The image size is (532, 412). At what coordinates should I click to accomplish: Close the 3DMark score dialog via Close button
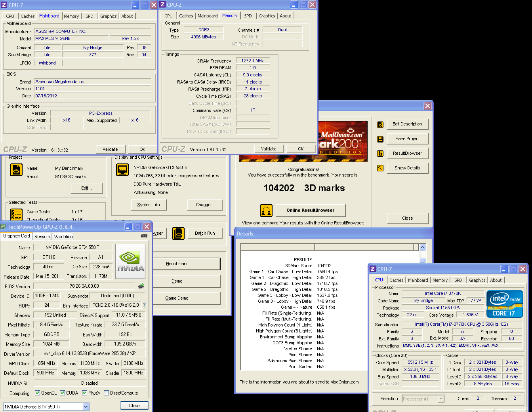point(407,218)
